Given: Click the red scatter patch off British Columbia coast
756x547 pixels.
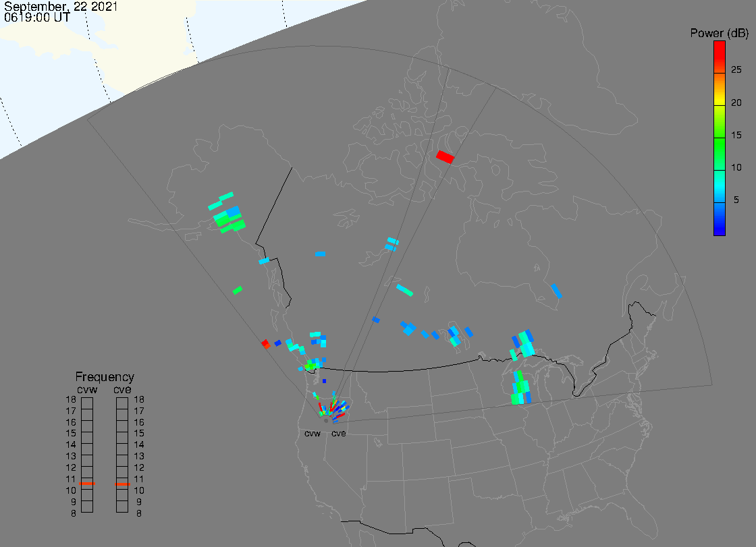Looking at the screenshot, I should (x=266, y=344).
